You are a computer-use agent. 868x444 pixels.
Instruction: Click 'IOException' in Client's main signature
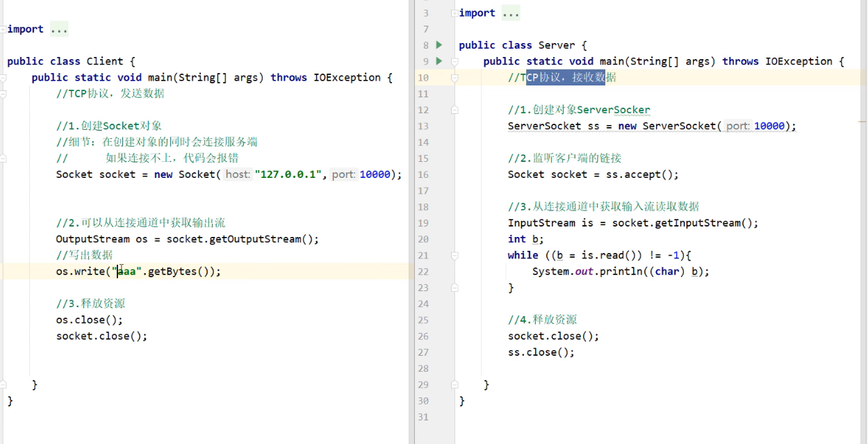[x=347, y=77]
